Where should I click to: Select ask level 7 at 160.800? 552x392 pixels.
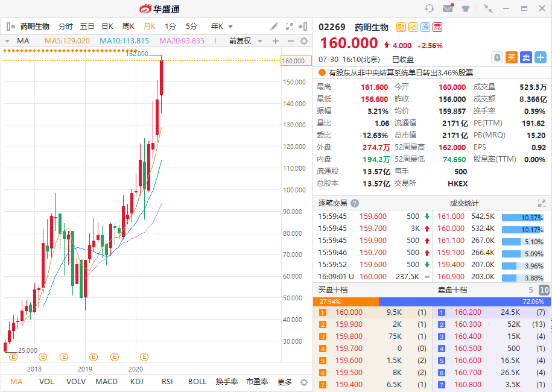coord(492,385)
